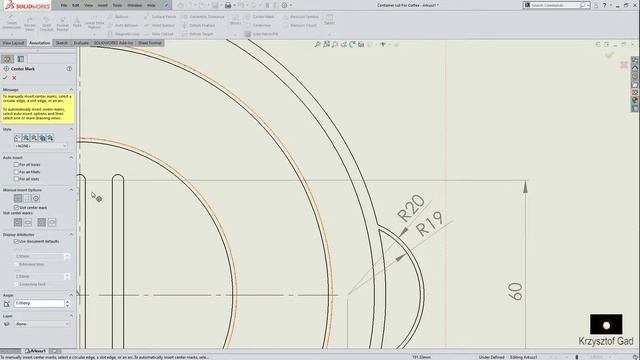The height and width of the screenshot is (360, 640).
Task: Click the first Style favorites icon
Action: pyautogui.click(x=18, y=138)
